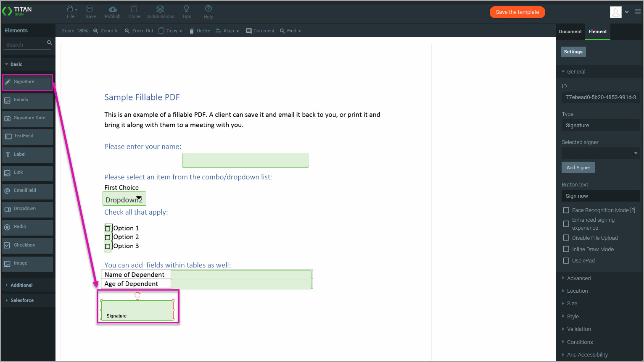
Task: Open the File menu icon
Action: pos(71,9)
